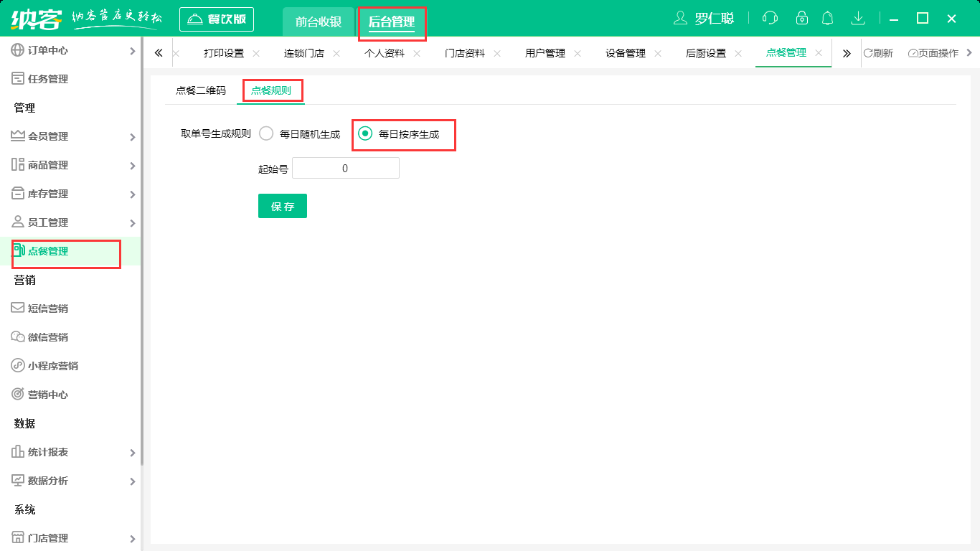Viewport: 980px width, 551px height.
Task: Open 微信营销 from the sidebar
Action: [x=47, y=337]
